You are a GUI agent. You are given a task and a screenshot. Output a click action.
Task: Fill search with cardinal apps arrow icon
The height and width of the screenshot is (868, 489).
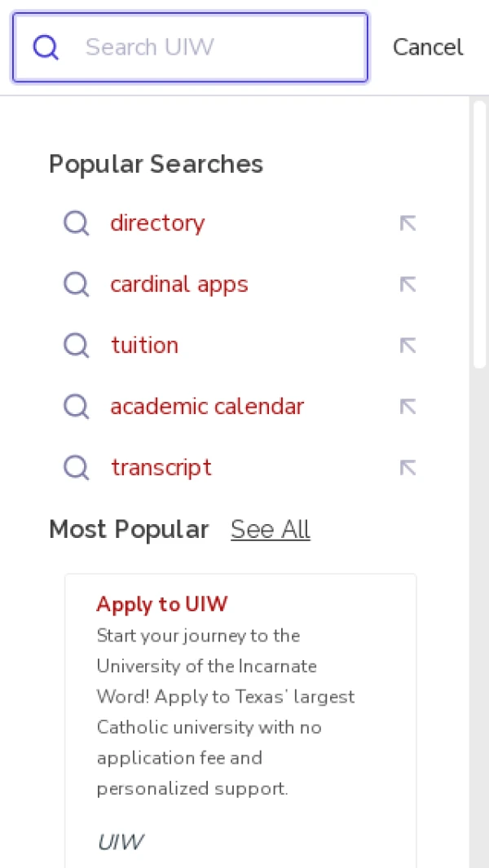(407, 284)
